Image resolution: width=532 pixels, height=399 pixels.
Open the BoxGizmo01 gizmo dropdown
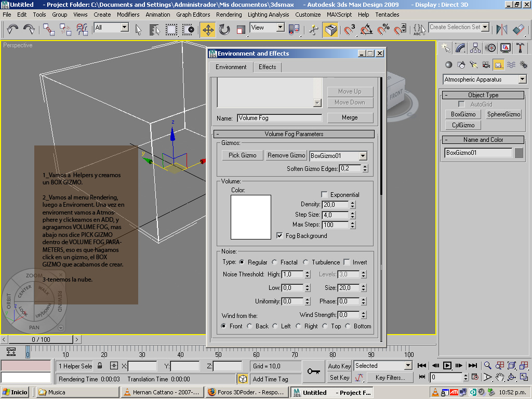tap(363, 156)
